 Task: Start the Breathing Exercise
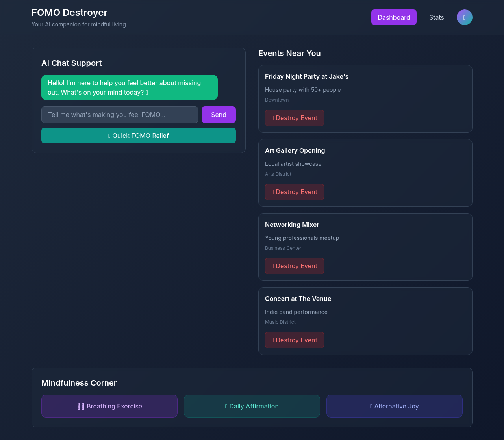click(x=109, y=406)
